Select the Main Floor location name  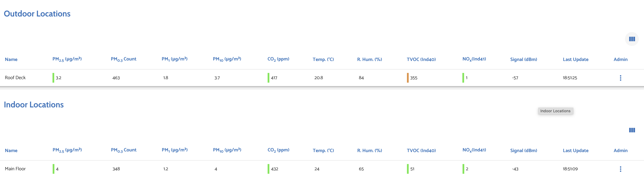(15, 169)
